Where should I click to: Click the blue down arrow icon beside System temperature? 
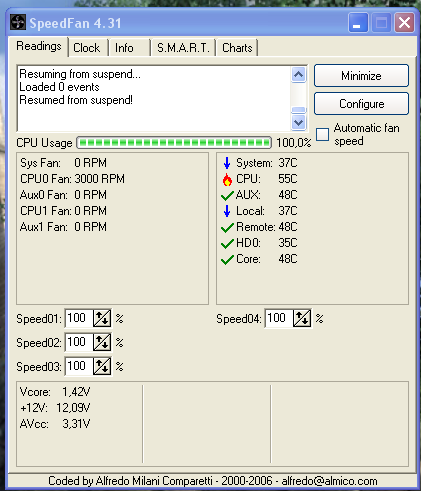pyautogui.click(x=227, y=163)
